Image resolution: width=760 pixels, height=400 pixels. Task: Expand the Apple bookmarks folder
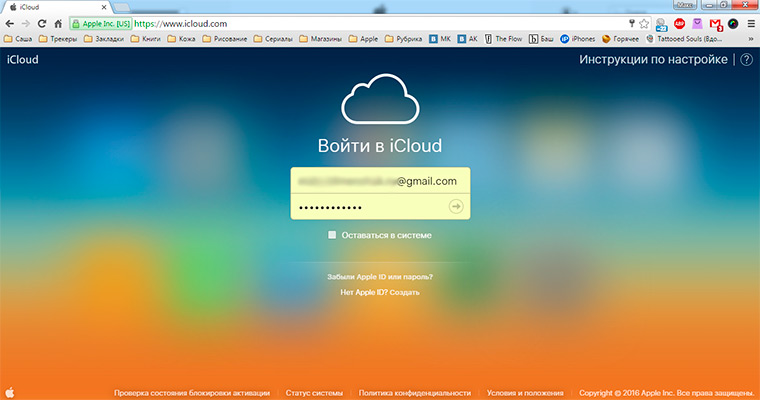click(x=363, y=39)
